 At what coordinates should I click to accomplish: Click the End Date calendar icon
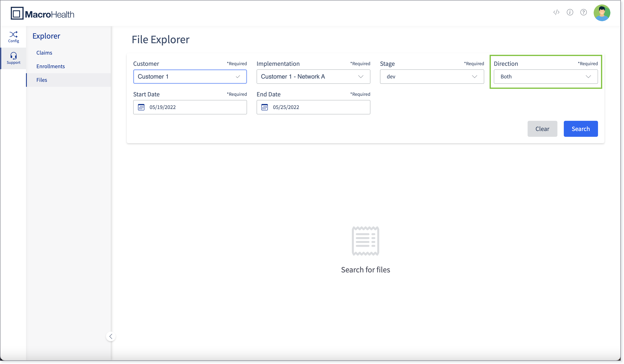(264, 107)
